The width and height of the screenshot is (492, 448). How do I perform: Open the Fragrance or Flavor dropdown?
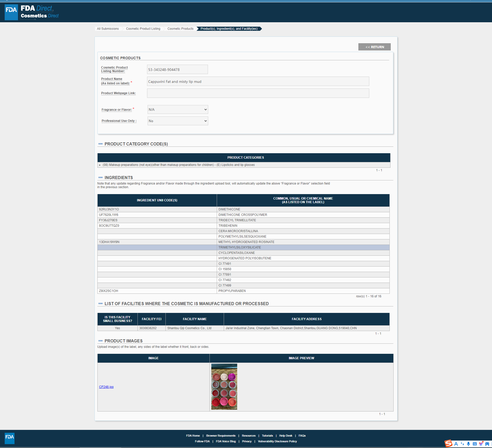click(178, 109)
